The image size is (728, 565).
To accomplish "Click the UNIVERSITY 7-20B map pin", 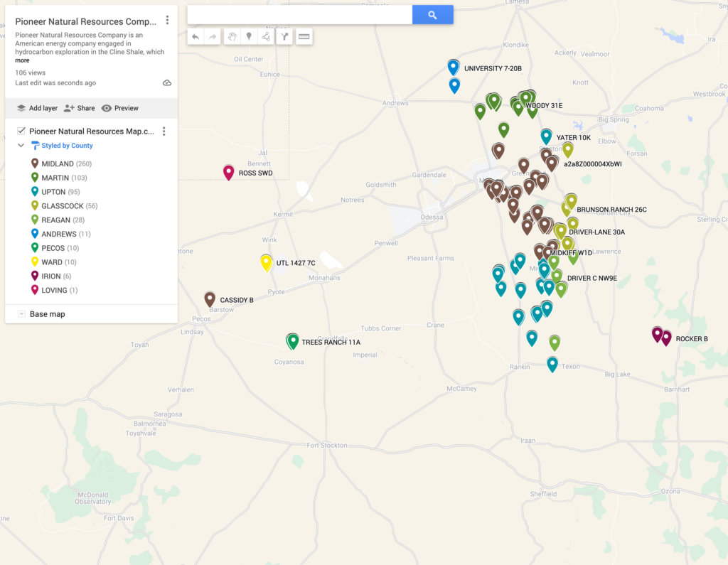I will click(453, 68).
